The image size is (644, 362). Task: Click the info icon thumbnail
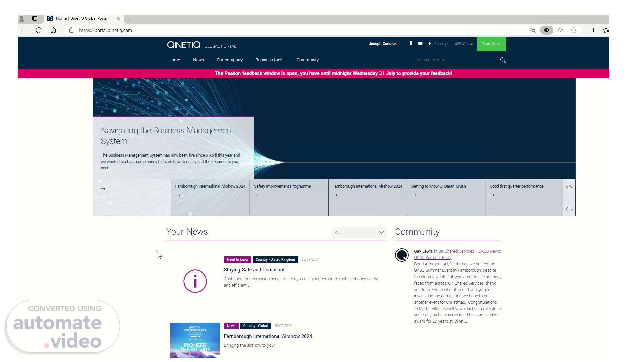point(195,281)
